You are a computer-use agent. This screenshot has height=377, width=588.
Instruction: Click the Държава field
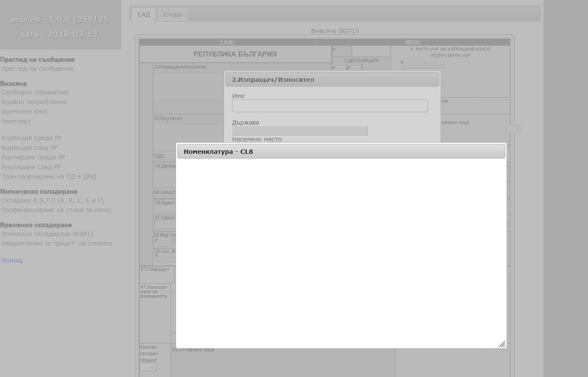(300, 131)
